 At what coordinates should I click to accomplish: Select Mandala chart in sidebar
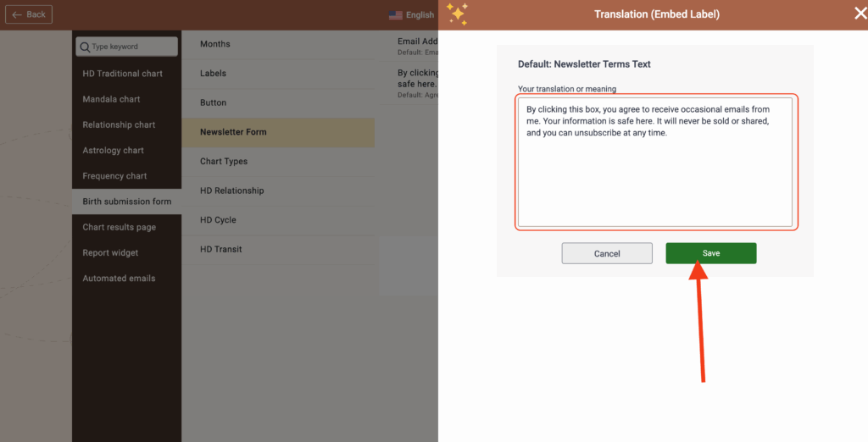point(112,99)
